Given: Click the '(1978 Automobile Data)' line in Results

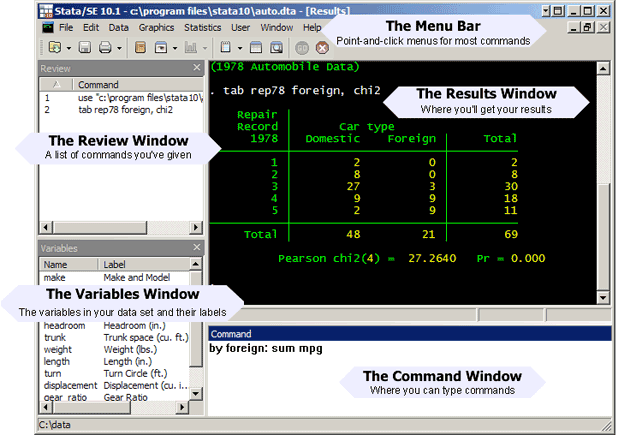Looking at the screenshot, I should tap(285, 67).
